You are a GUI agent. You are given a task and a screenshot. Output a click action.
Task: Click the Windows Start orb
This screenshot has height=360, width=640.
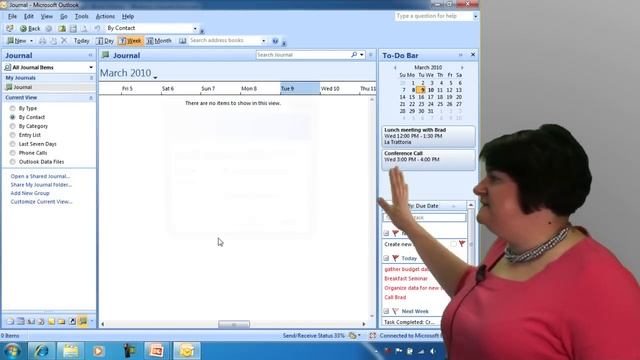point(12,351)
